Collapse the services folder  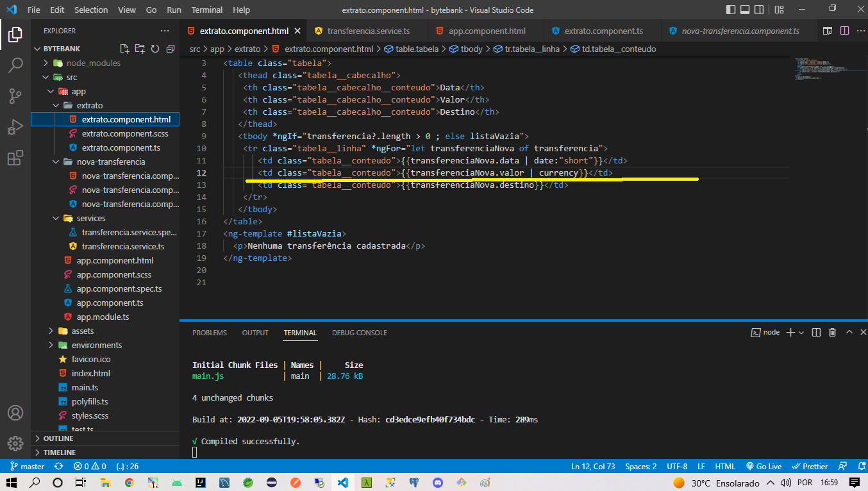56,218
